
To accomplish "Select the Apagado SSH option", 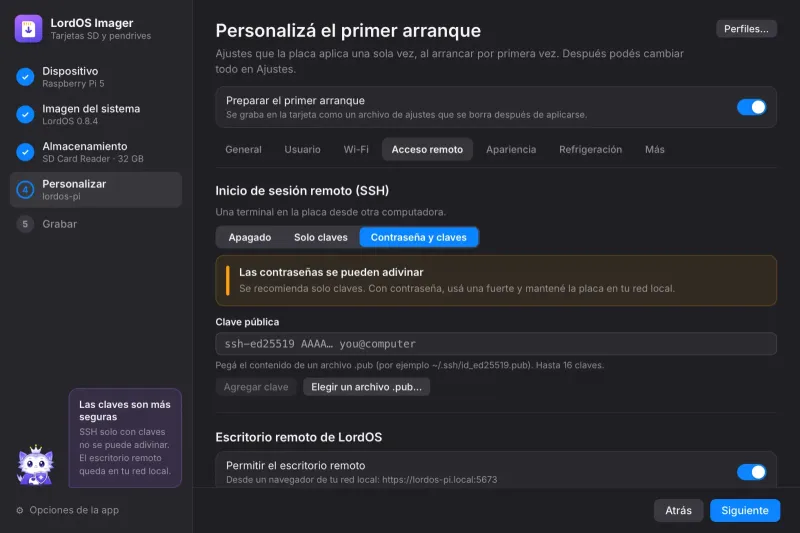I will [250, 237].
